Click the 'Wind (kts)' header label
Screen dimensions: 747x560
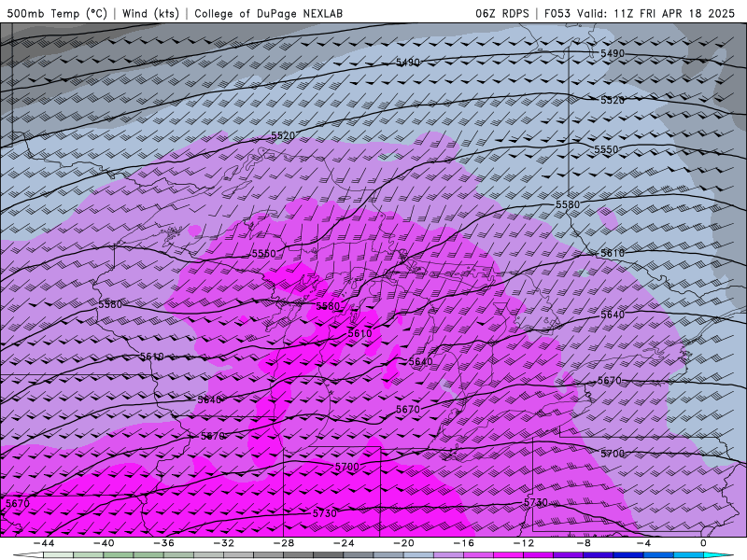pos(150,13)
